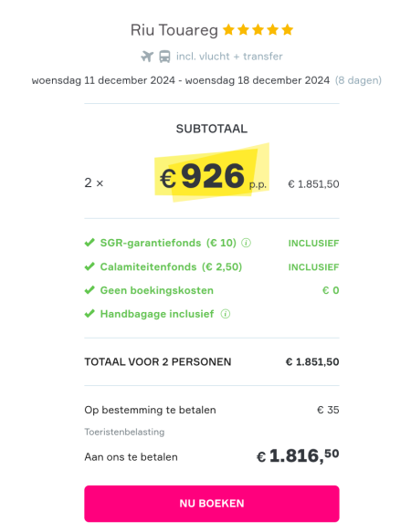Image resolution: width=411 pixels, height=532 pixels.
Task: Click checkmark beside Geen boekingskosten
Action: (90, 290)
